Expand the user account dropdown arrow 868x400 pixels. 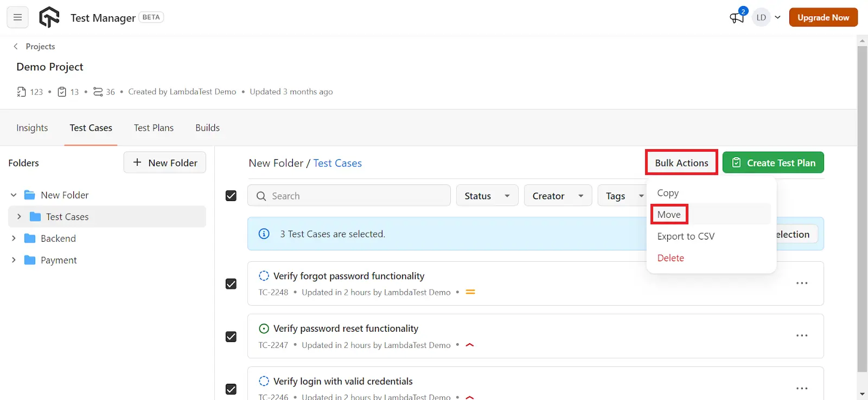(777, 17)
